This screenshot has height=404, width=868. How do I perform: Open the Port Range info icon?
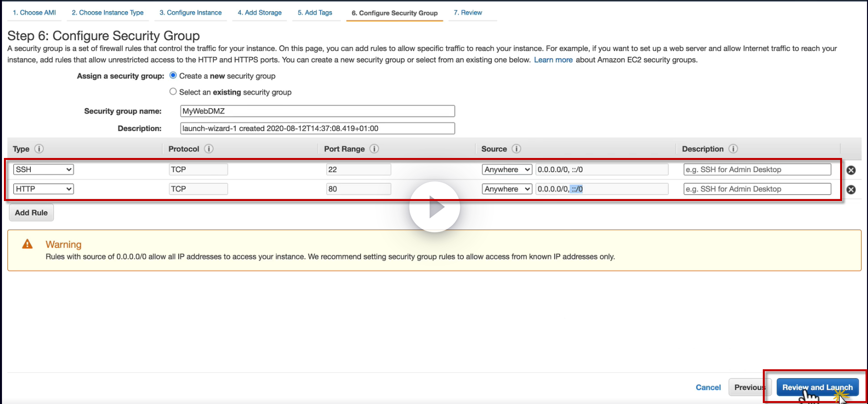[374, 149]
